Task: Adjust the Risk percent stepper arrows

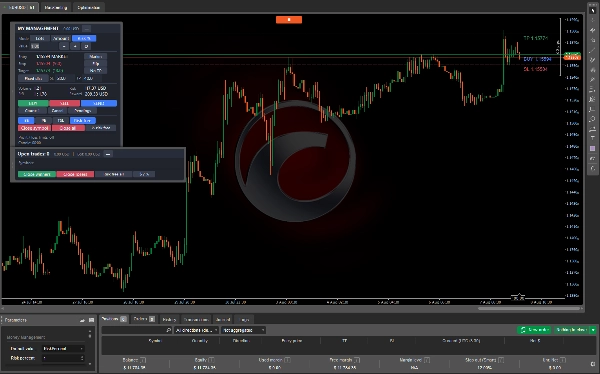Action: [82, 358]
